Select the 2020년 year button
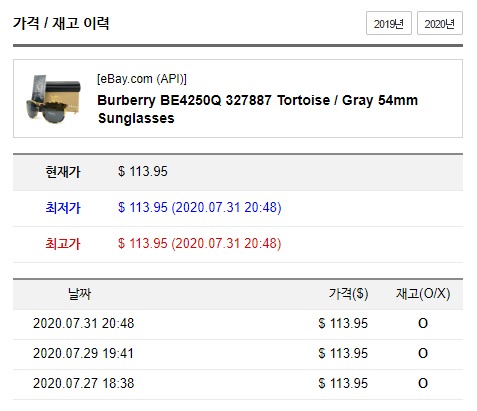477x411 pixels. (x=440, y=23)
